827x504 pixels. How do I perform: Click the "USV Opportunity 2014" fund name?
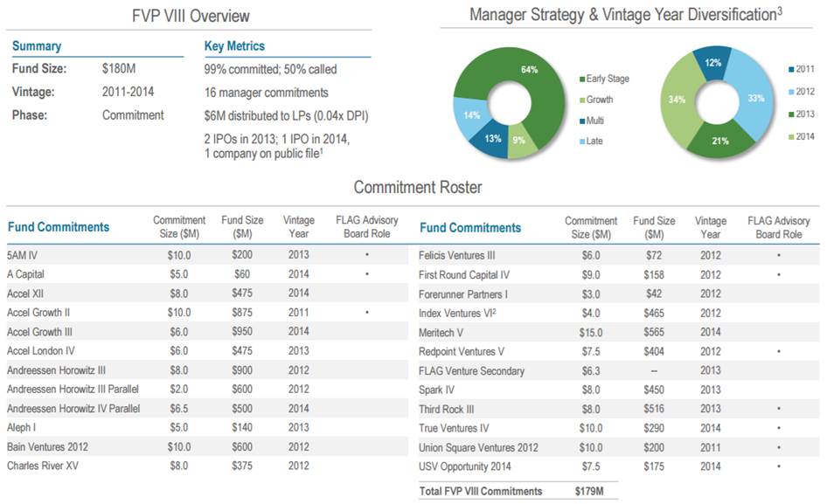465,466
